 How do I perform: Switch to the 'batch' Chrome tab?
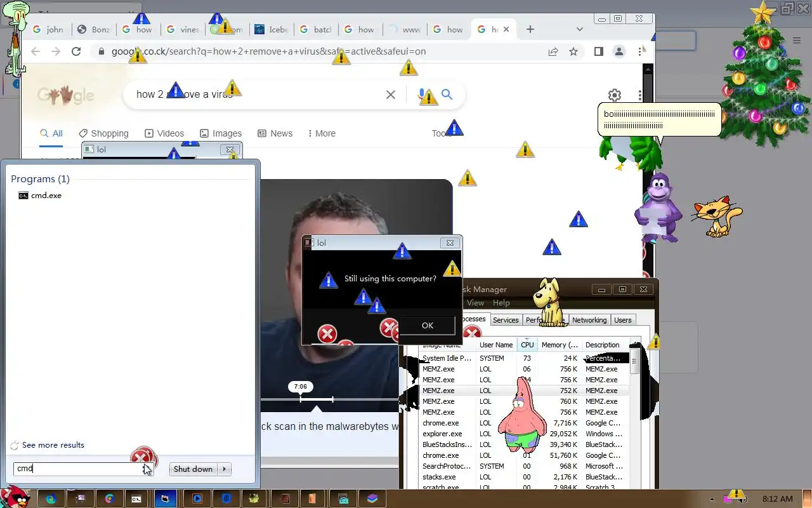point(315,29)
